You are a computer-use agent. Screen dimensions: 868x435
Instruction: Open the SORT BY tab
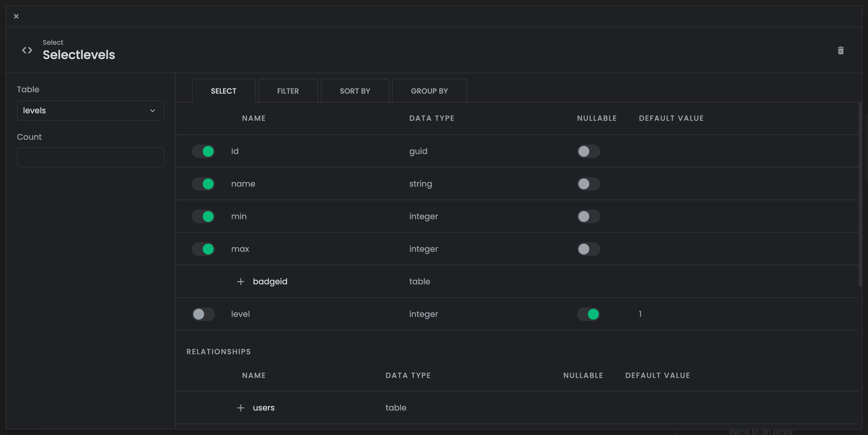coord(355,91)
